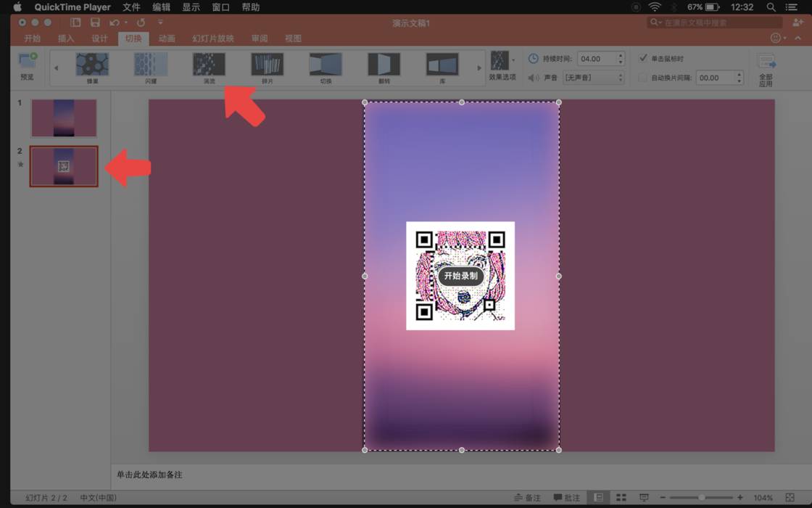Click the share/add person icon
This screenshot has height=508, width=812.
pyautogui.click(x=797, y=22)
